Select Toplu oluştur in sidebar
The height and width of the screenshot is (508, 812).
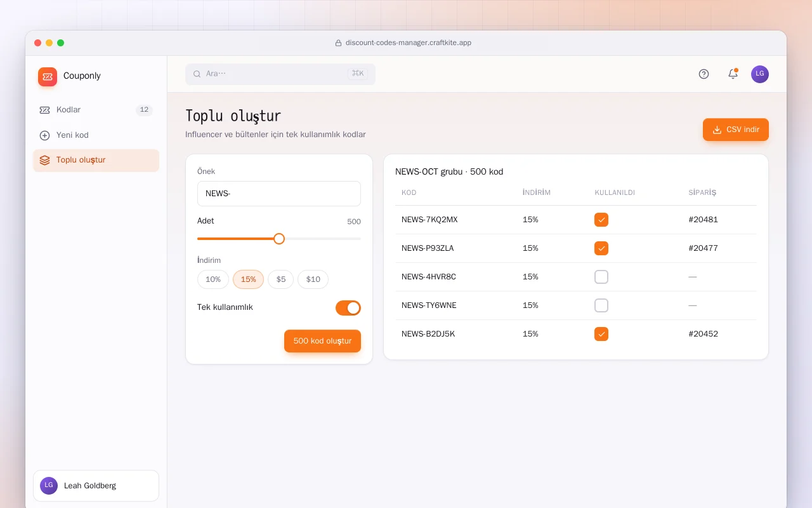click(x=96, y=161)
